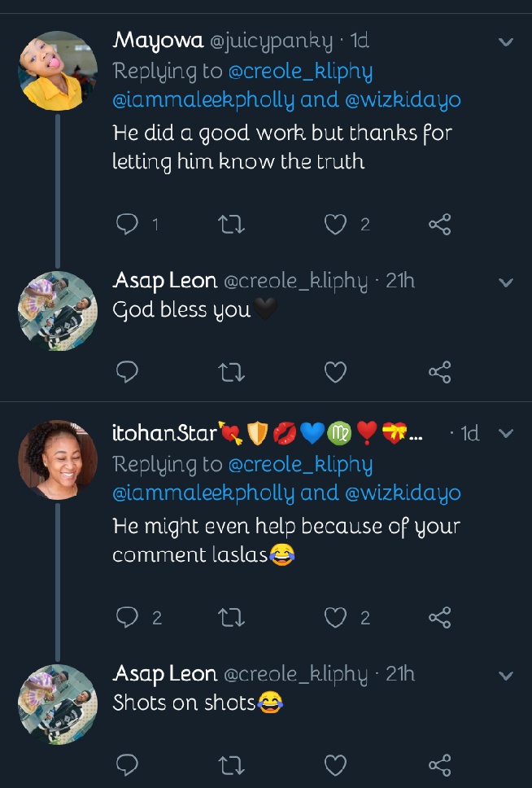The height and width of the screenshot is (788, 532).
Task: Reply to Asap Leon's God bless you tweet
Action: 126,372
